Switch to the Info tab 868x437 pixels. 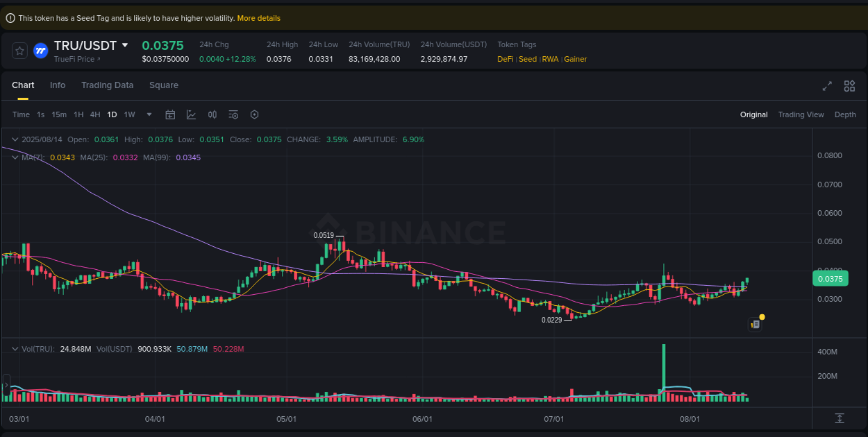58,85
